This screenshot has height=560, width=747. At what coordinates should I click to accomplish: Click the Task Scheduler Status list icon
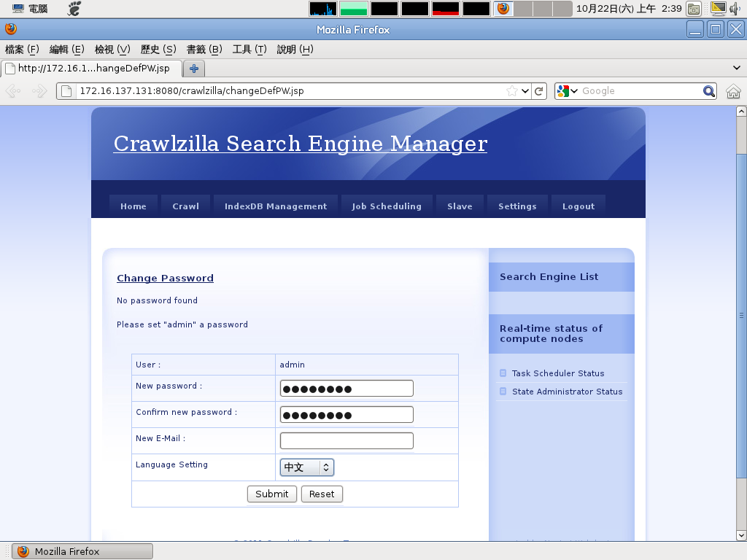coord(503,373)
